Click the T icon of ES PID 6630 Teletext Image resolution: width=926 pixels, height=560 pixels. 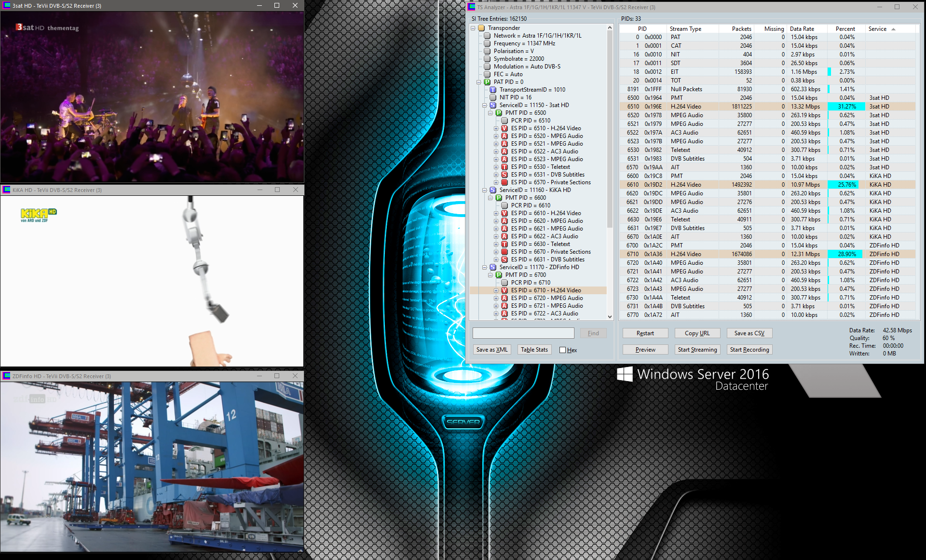[x=504, y=244]
